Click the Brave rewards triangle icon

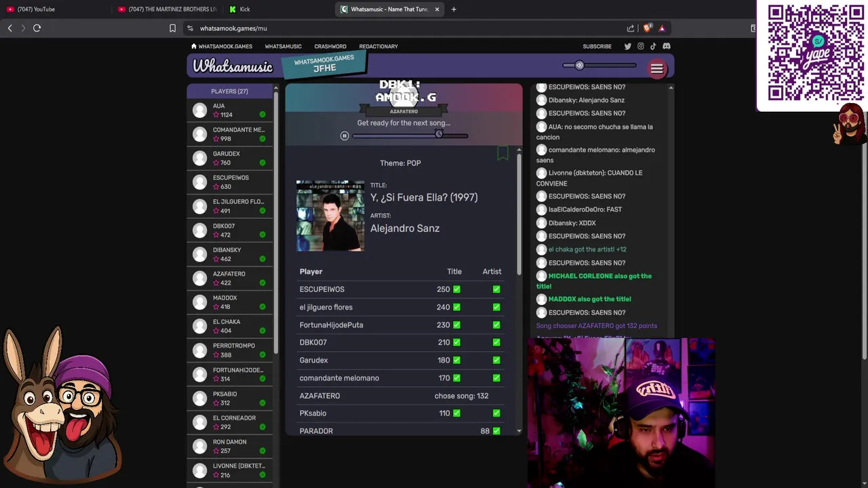662,28
